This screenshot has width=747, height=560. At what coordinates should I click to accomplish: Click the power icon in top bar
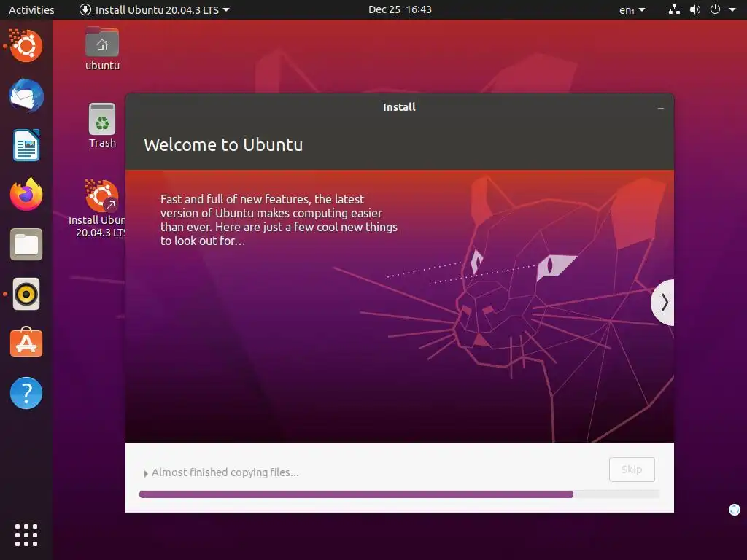coord(715,9)
